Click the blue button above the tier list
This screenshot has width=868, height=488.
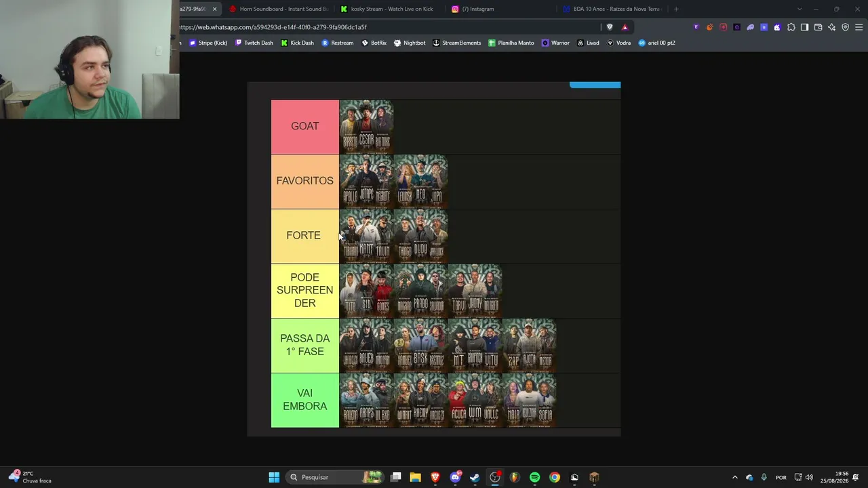coord(595,85)
